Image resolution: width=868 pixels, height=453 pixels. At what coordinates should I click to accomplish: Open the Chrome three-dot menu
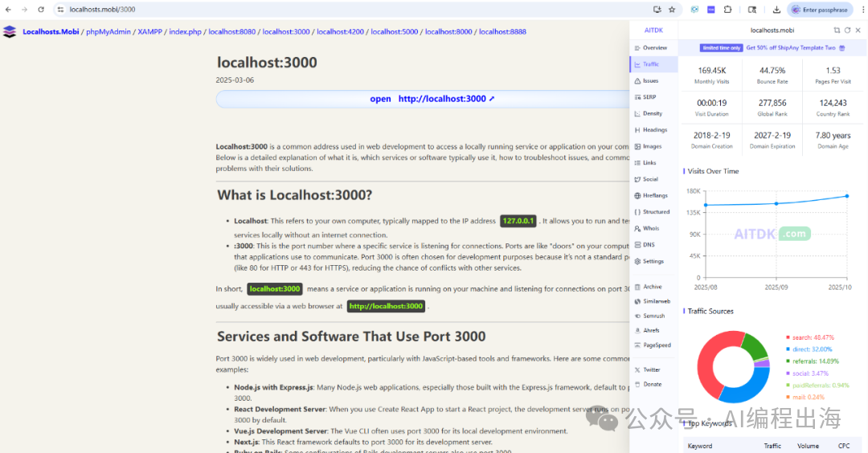pyautogui.click(x=862, y=10)
